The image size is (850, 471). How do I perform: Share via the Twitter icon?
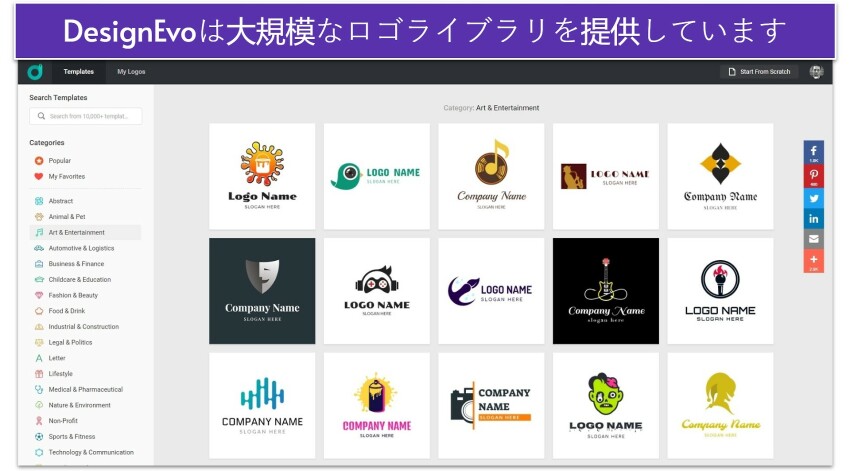pos(813,197)
